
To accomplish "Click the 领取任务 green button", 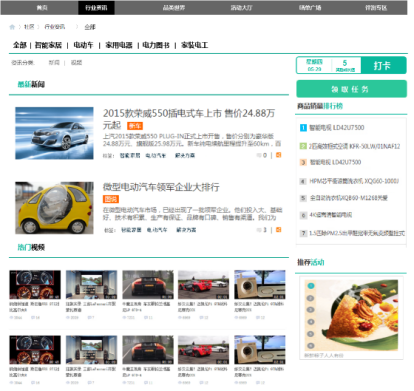I will point(352,89).
